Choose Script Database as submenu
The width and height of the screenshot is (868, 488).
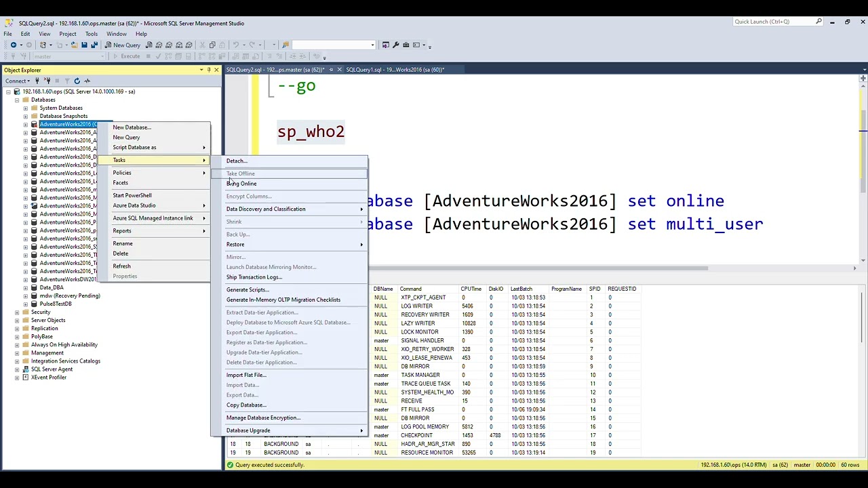click(155, 147)
